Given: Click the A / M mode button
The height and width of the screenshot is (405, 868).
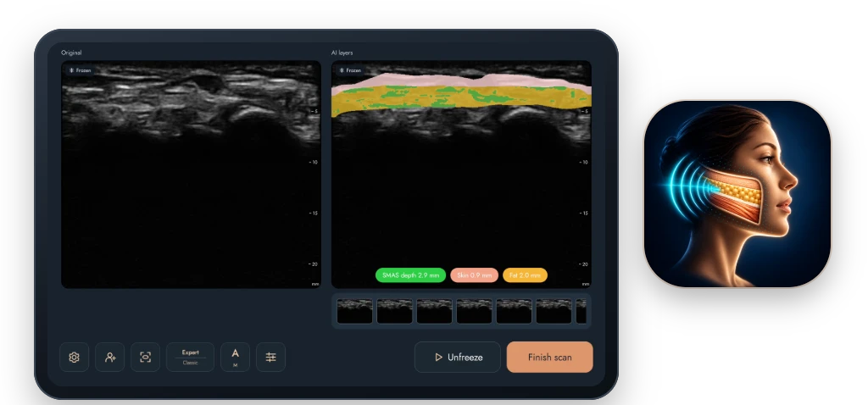Looking at the screenshot, I should point(236,358).
